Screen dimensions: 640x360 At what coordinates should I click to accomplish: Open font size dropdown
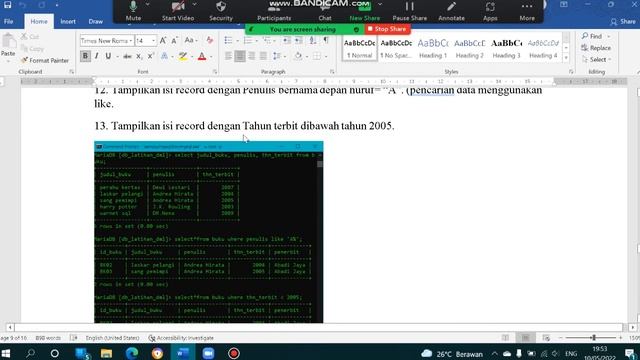[153, 41]
